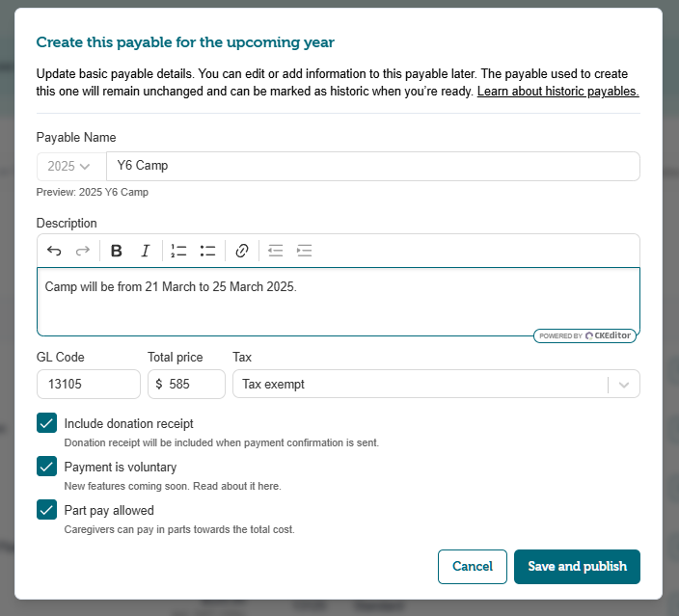Click the redo arrow in the Description toolbar
This screenshot has height=616, width=679.
coord(82,251)
